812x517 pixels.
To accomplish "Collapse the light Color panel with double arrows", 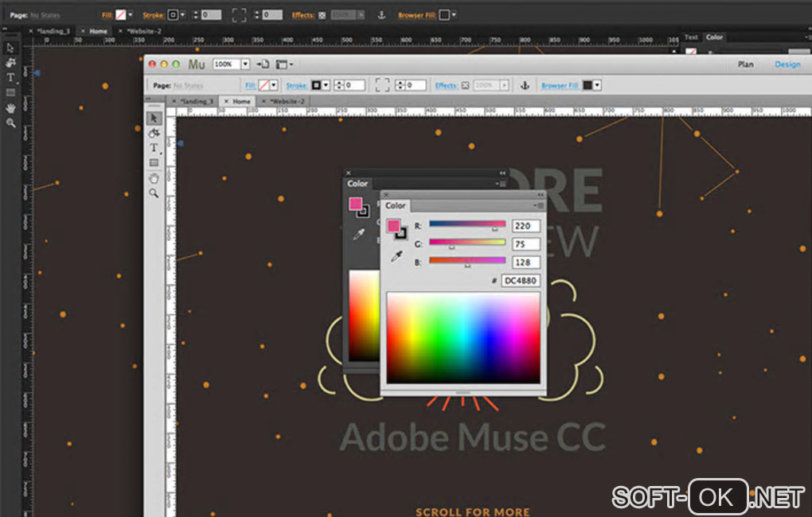I will pyautogui.click(x=540, y=195).
